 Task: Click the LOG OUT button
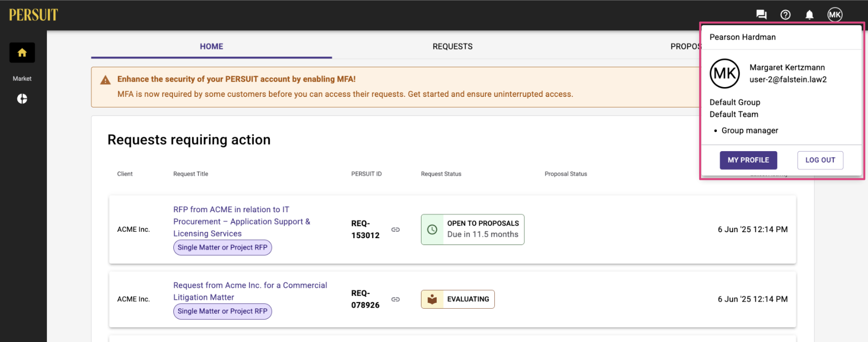pyautogui.click(x=820, y=160)
